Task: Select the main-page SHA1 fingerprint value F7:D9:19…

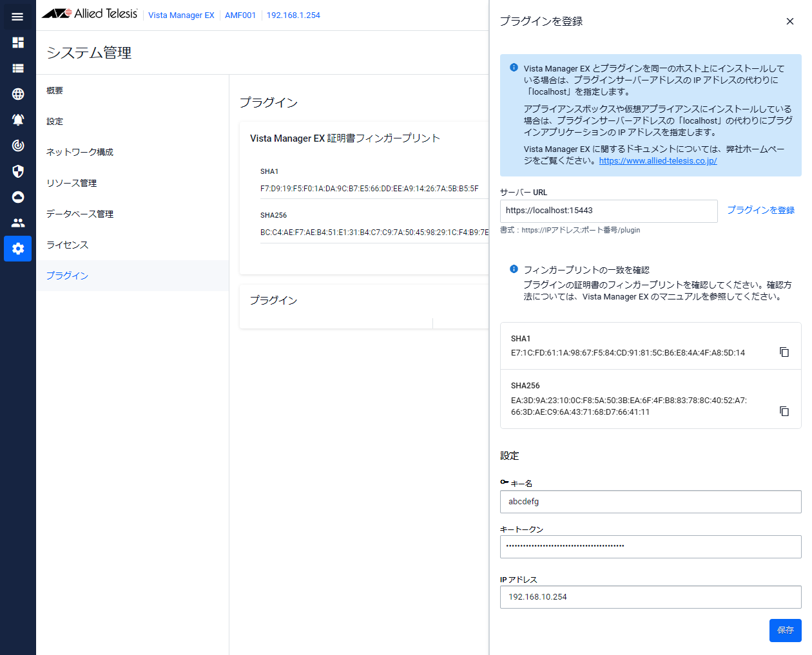Action: point(369,189)
